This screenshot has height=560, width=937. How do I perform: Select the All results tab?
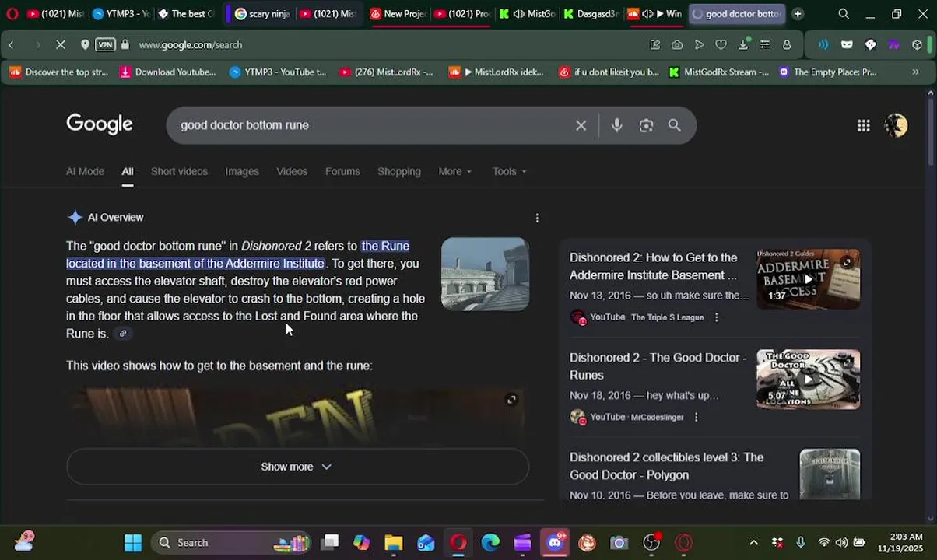[x=128, y=171]
